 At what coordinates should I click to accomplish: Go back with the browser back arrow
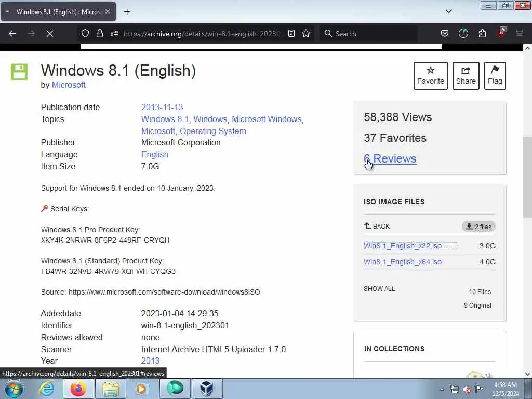tap(12, 34)
